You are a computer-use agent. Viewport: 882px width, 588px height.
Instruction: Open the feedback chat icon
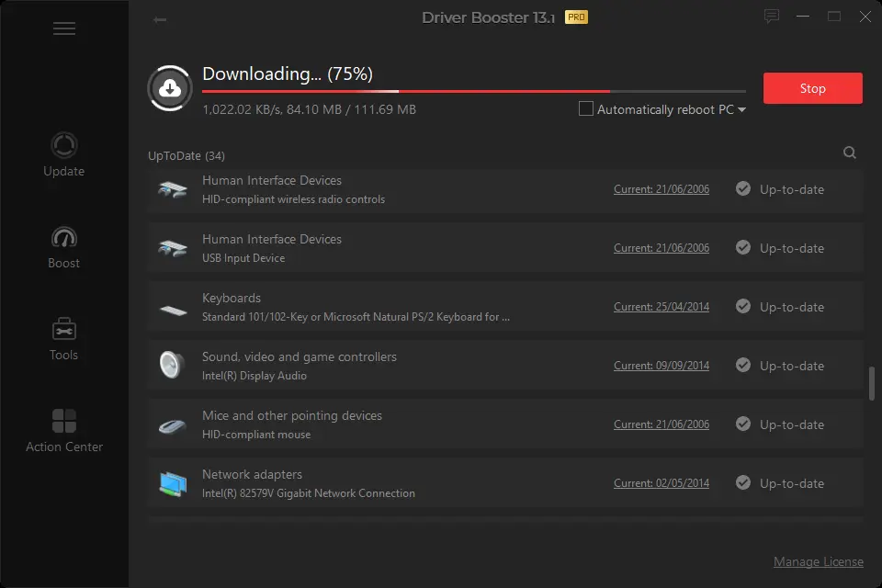point(771,17)
